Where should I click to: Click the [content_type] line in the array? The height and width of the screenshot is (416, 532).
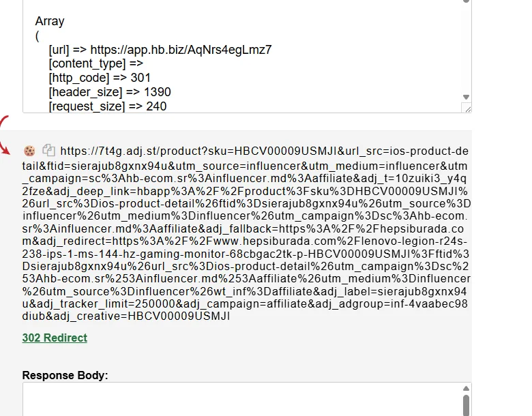click(x=96, y=64)
